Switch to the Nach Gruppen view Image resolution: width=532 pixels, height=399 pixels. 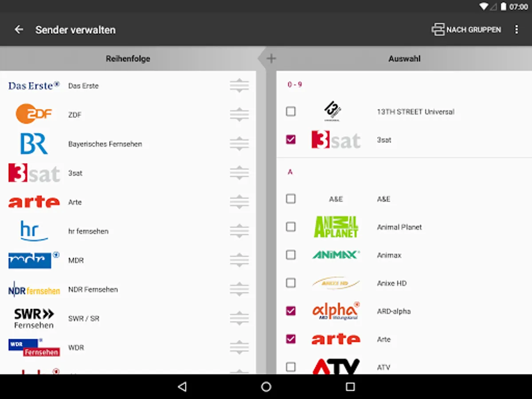pos(466,30)
